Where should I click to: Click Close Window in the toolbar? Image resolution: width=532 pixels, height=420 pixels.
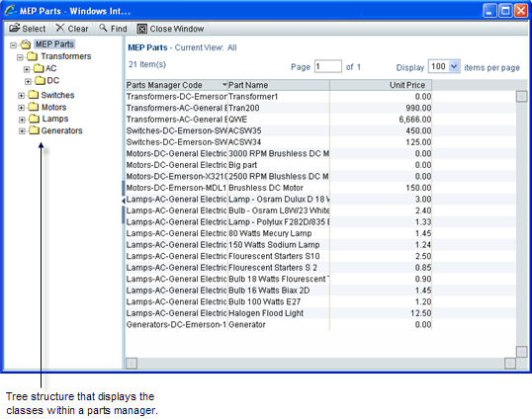point(170,29)
